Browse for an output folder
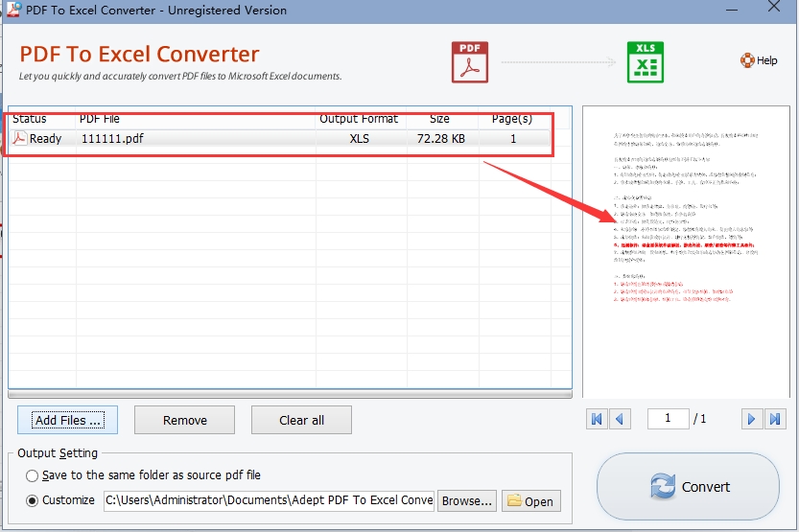 [467, 501]
